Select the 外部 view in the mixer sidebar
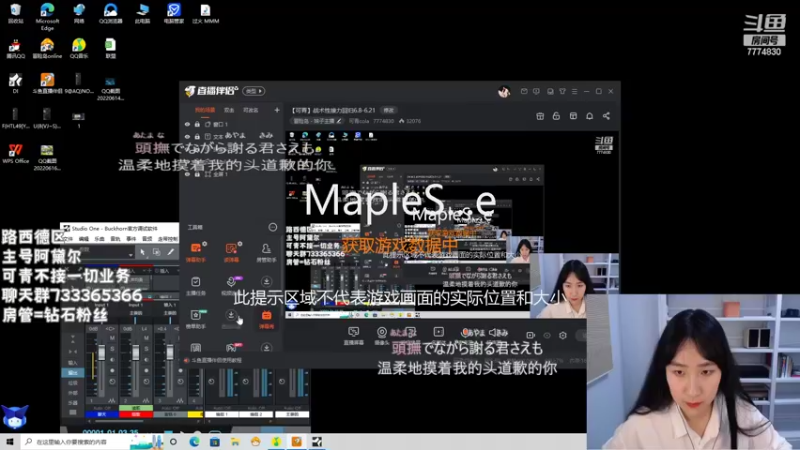This screenshot has height=450, width=800. click(72, 393)
